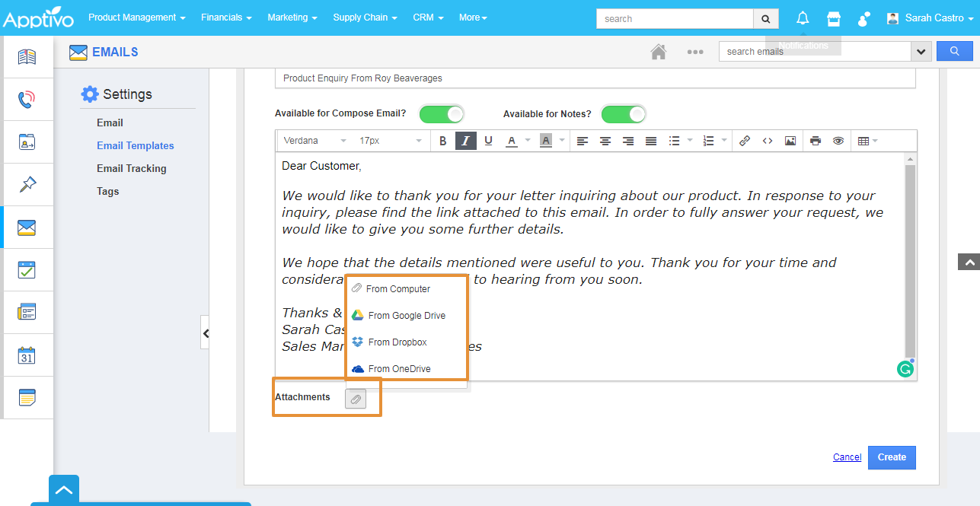This screenshot has width=980, height=506.
Task: Center align text in the editor toolbar
Action: [x=605, y=141]
